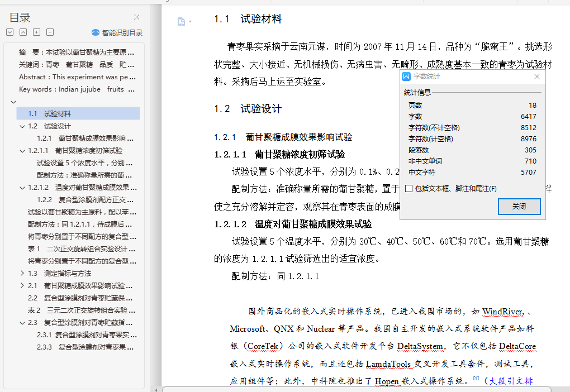Click the 中文字符 value 5707
570x392 pixels.
(529, 173)
